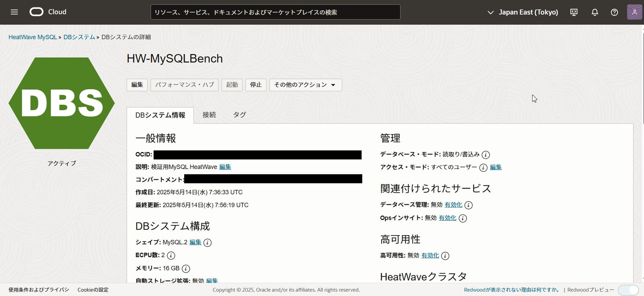Click the HeatWaveクラスタ heading
644x296 pixels.
423,277
